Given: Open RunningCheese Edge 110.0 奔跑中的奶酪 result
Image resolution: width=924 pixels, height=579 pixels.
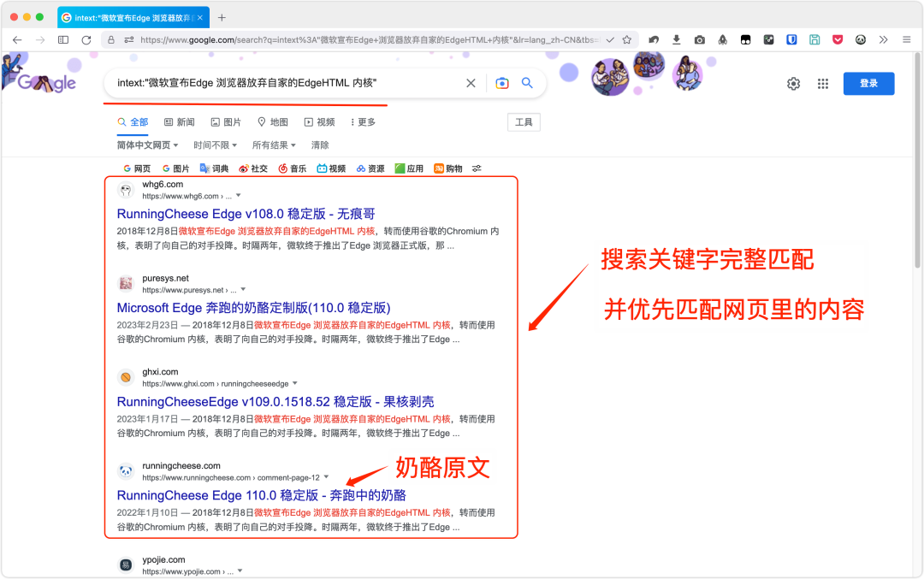Looking at the screenshot, I should 261,495.
